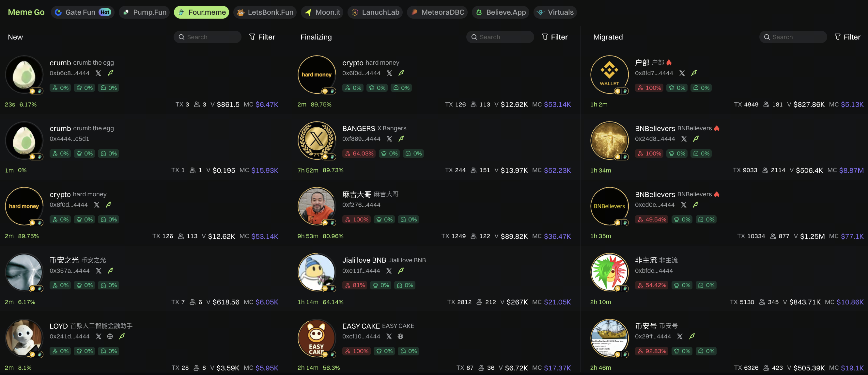Select the Gate Fun Hot tab
The height and width of the screenshot is (375, 868).
[x=83, y=12]
